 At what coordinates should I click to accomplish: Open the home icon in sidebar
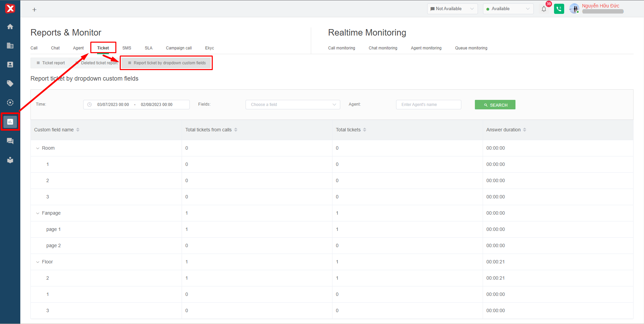tap(10, 27)
